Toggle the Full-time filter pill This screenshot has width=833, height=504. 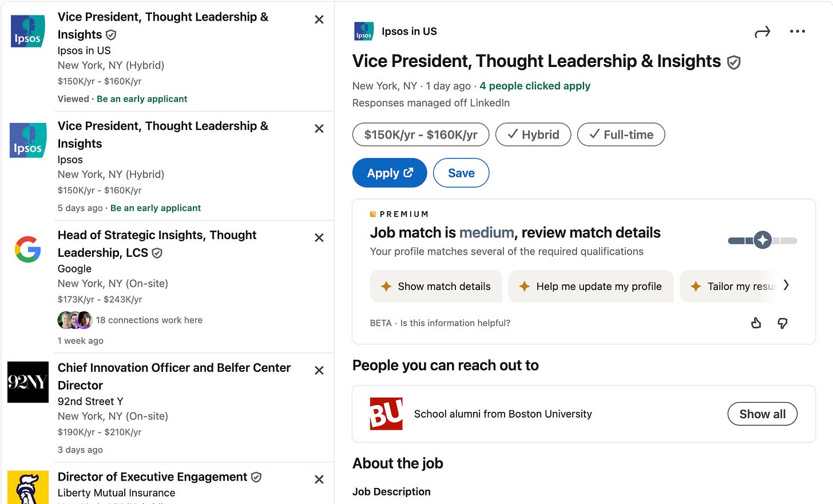click(x=621, y=134)
